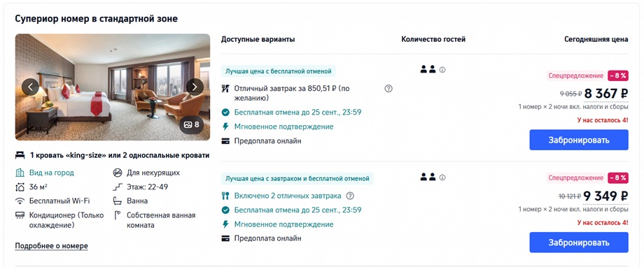Click help icon next to included breakfasts
The image size is (644, 267).
pos(350,196)
